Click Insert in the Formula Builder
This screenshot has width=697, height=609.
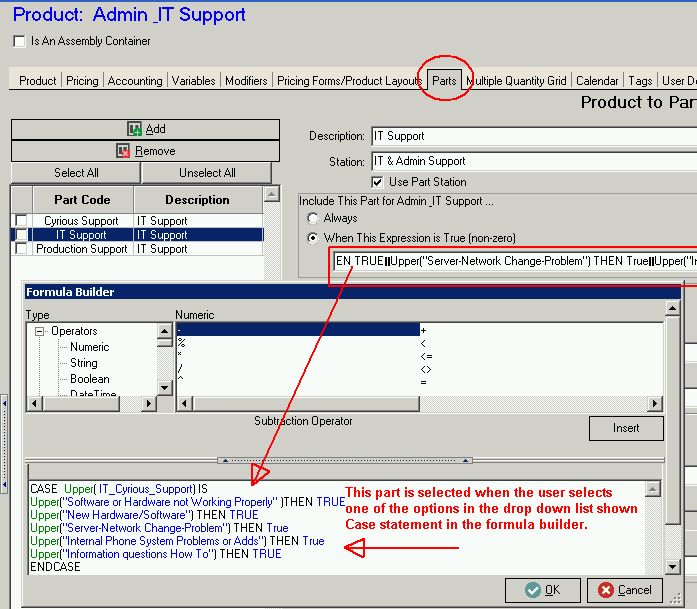point(626,428)
